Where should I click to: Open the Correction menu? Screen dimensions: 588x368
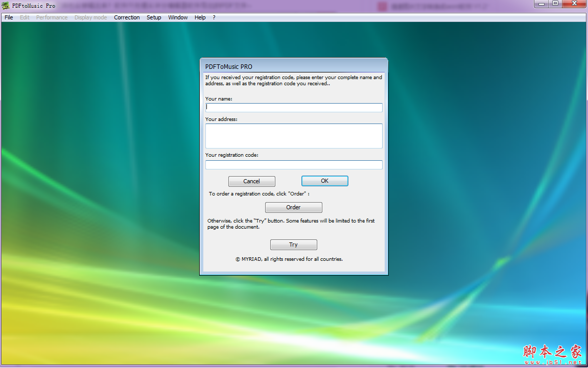tap(127, 18)
